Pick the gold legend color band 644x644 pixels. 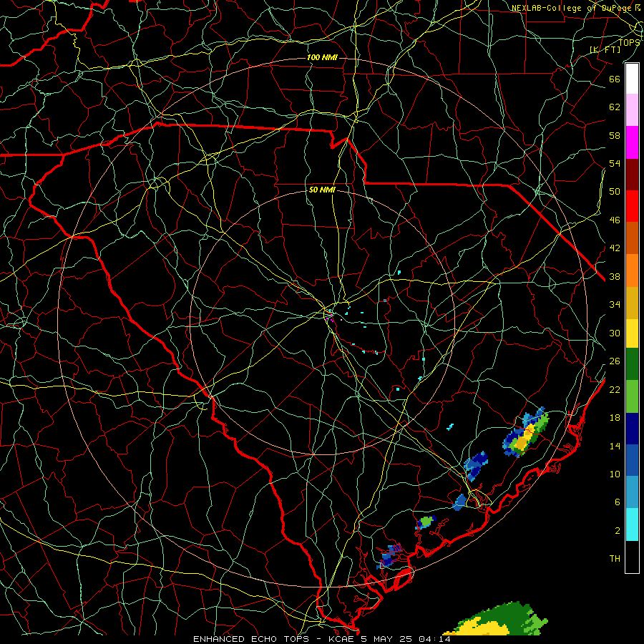632,303
